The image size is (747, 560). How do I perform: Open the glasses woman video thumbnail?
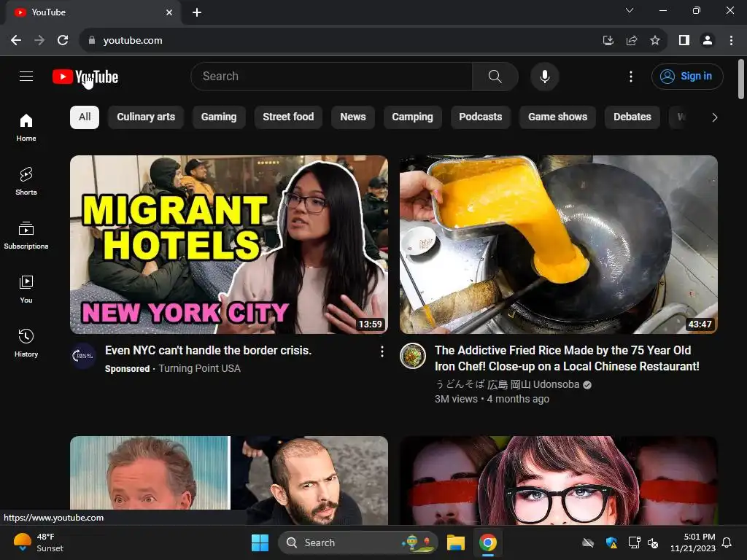click(558, 480)
